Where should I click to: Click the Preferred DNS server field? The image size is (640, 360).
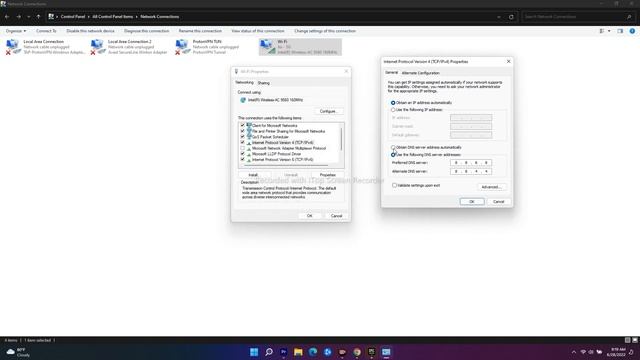click(x=471, y=163)
